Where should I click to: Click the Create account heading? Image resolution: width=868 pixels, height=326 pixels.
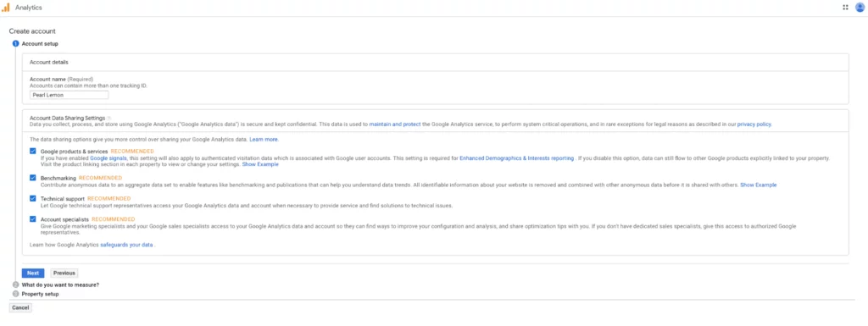point(32,31)
